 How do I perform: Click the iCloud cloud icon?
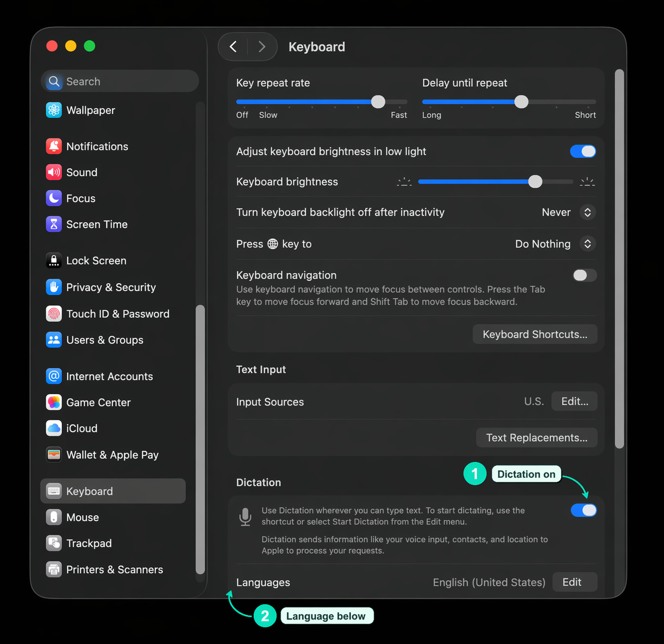point(54,428)
